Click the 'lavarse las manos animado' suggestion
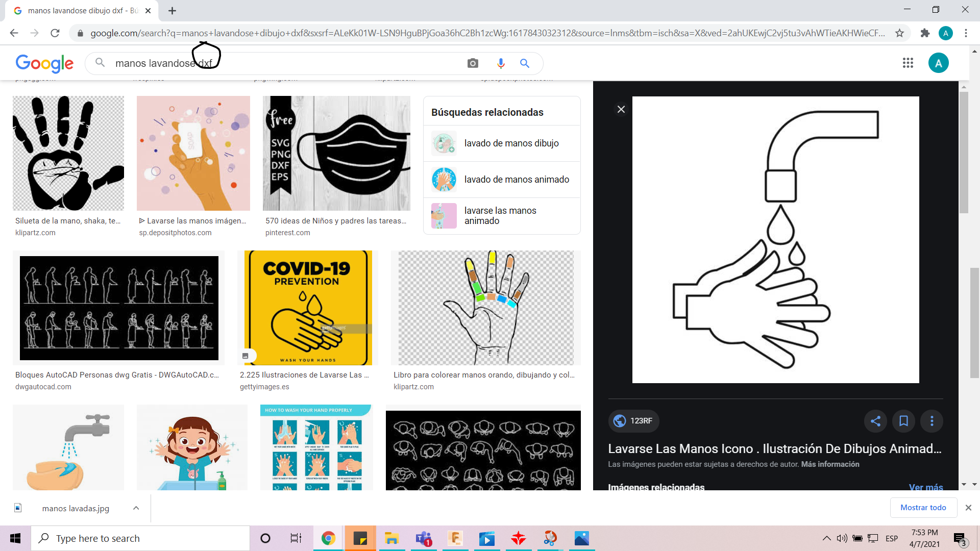 [x=501, y=215]
